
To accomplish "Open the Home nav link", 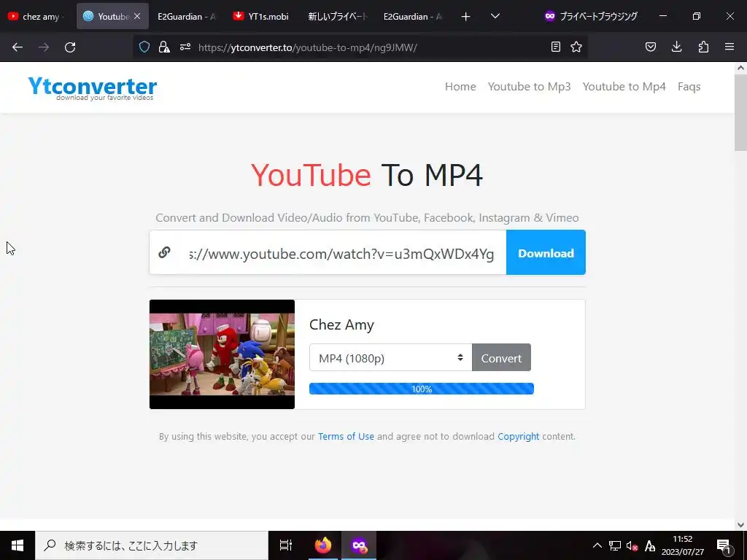I will (x=460, y=87).
